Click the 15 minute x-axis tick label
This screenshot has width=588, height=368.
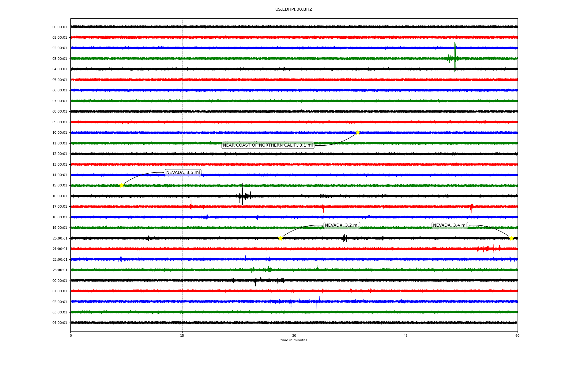(x=182, y=335)
